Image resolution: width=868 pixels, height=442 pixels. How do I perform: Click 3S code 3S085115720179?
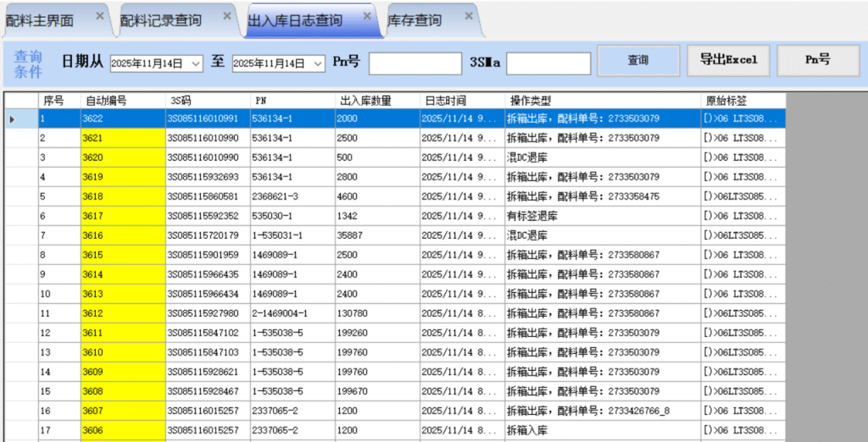pyautogui.click(x=209, y=235)
